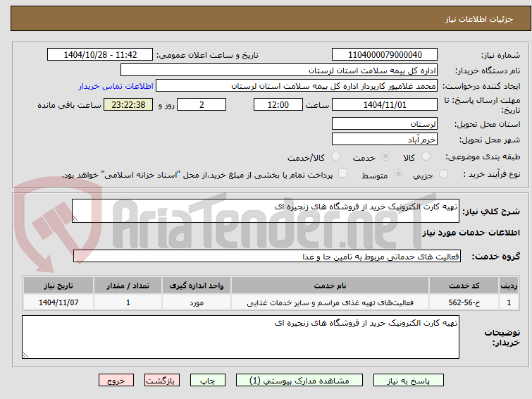Click the deadline time 12:00 field
532x399 pixels.
click(278, 104)
